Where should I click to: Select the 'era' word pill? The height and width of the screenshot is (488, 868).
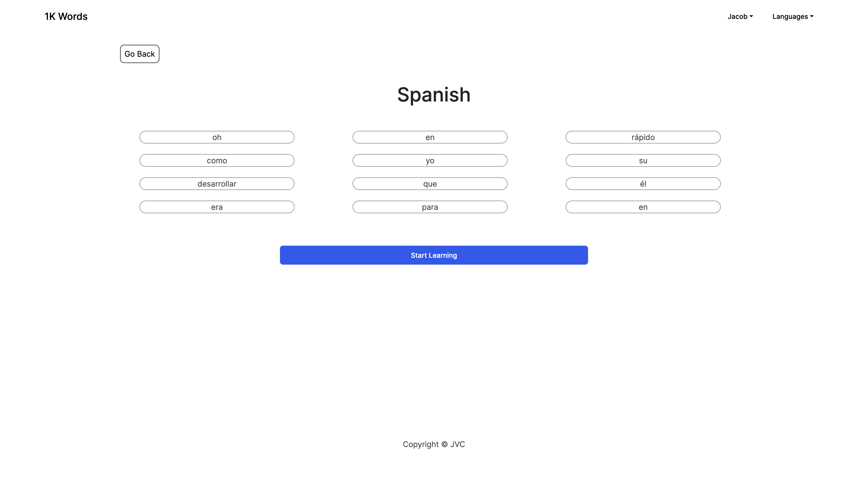217,207
